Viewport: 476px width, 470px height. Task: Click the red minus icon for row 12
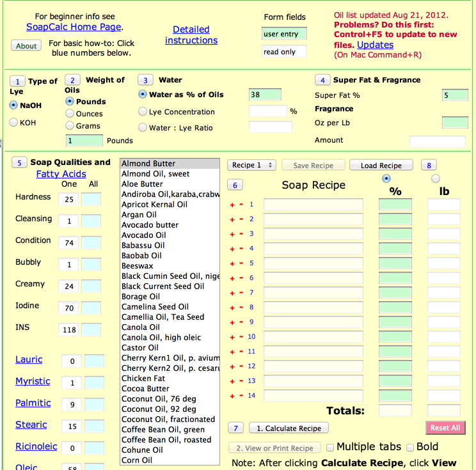241,366
